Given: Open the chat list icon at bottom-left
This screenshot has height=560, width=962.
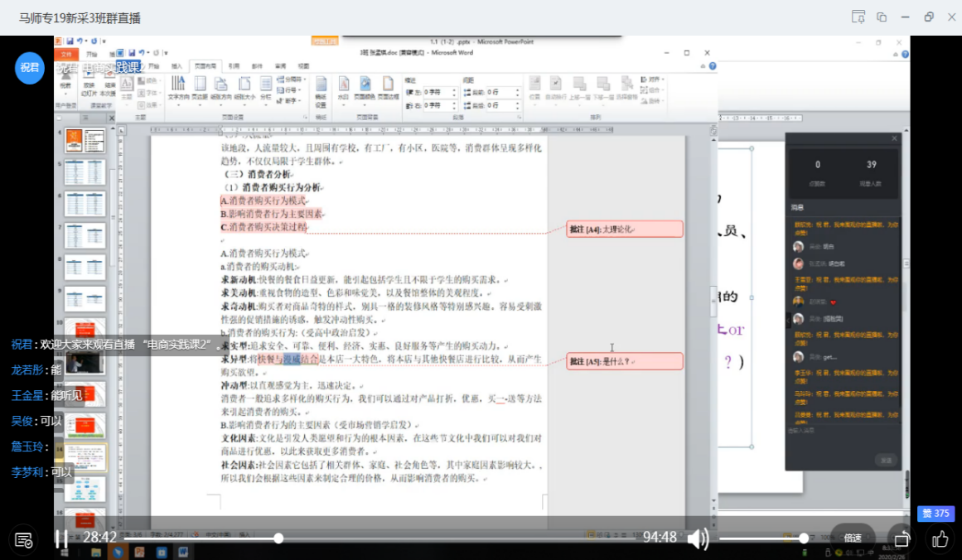Looking at the screenshot, I should (x=24, y=540).
